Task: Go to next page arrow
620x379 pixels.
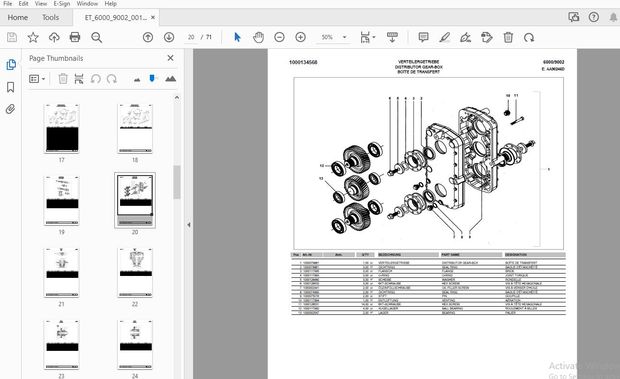Action: point(169,37)
